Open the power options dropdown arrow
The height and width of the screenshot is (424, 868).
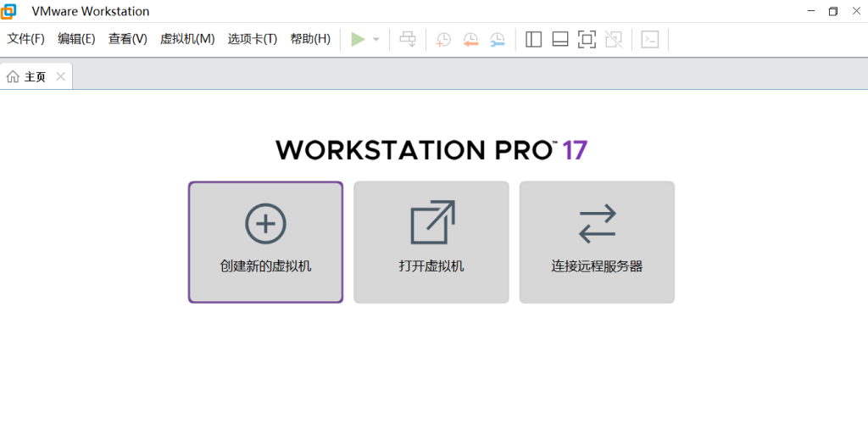point(376,39)
